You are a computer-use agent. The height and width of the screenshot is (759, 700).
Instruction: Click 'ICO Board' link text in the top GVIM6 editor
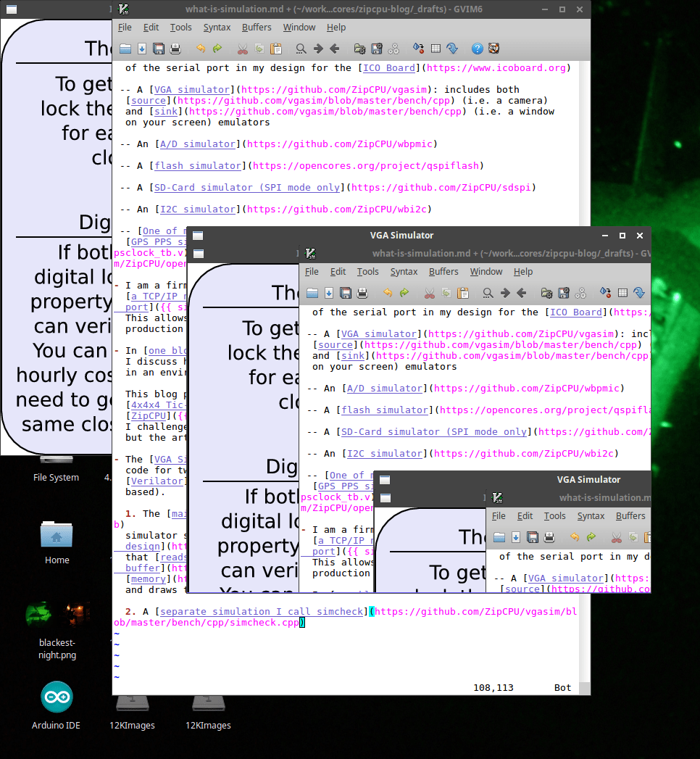tap(389, 67)
